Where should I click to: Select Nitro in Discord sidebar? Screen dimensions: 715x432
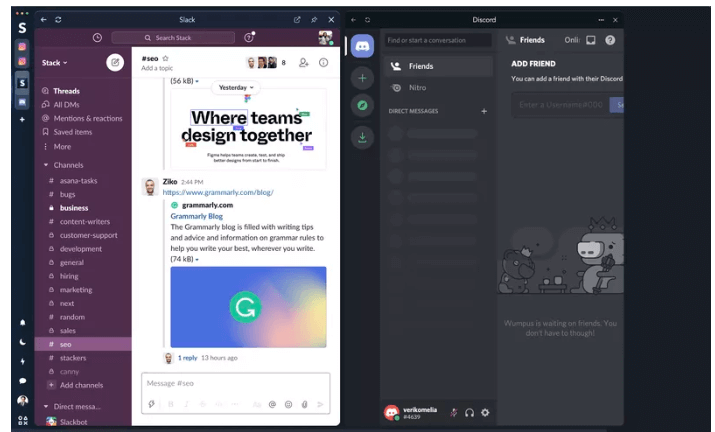pyautogui.click(x=417, y=88)
